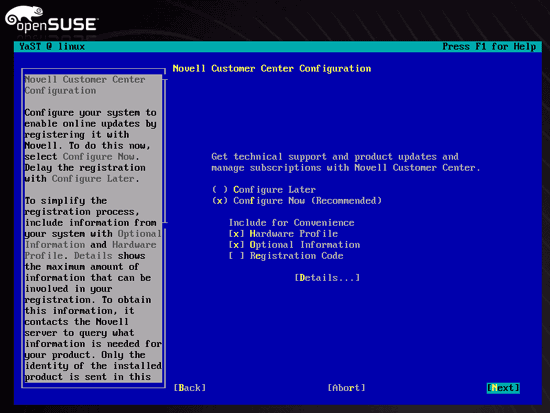
Task: Click the help panel title text
Action: coord(85,85)
